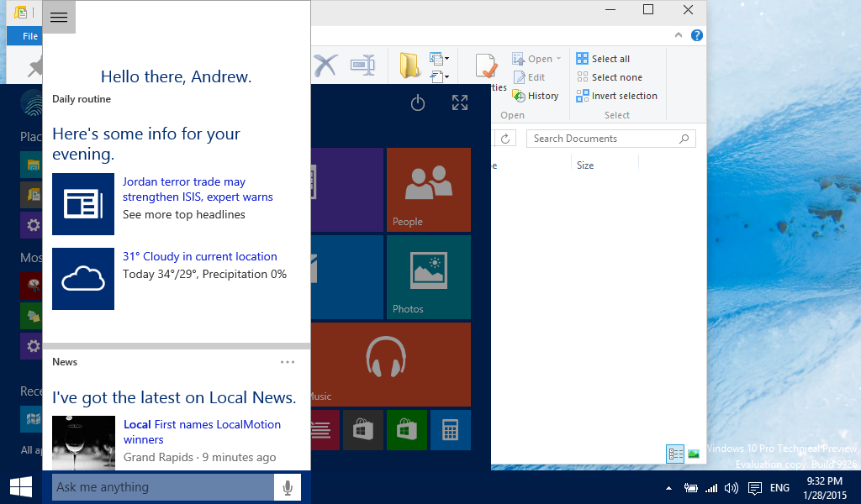The height and width of the screenshot is (504, 861).
Task: Open the People tile
Action: (428, 190)
